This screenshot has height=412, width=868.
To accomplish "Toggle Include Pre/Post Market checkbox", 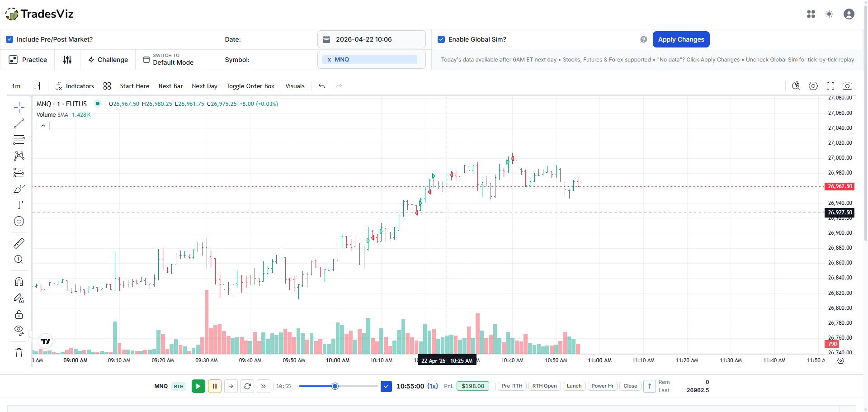I will (9, 39).
